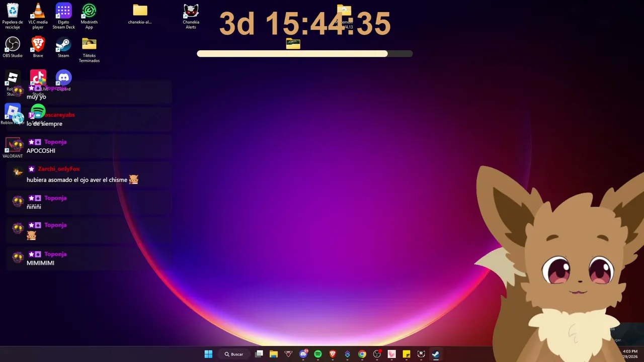Click the 'hubiera asomado el ojo' chat message

point(82,180)
